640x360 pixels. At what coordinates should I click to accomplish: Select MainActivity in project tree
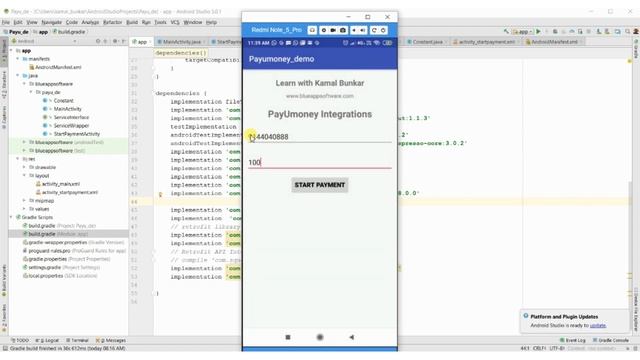(x=67, y=109)
